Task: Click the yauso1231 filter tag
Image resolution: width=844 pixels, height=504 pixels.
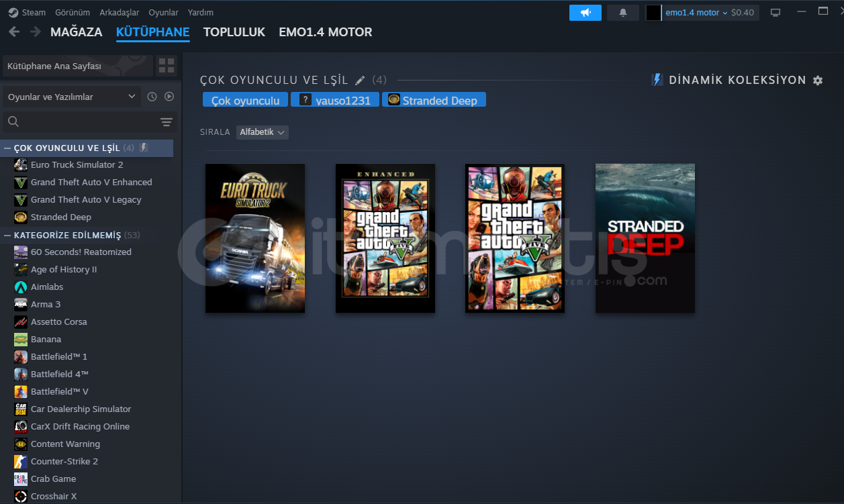Action: (x=335, y=100)
